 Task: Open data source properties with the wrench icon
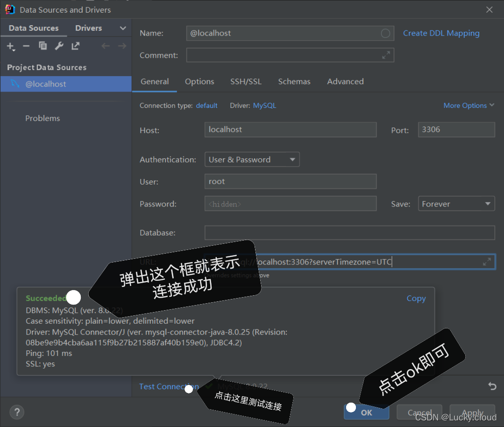tap(59, 46)
